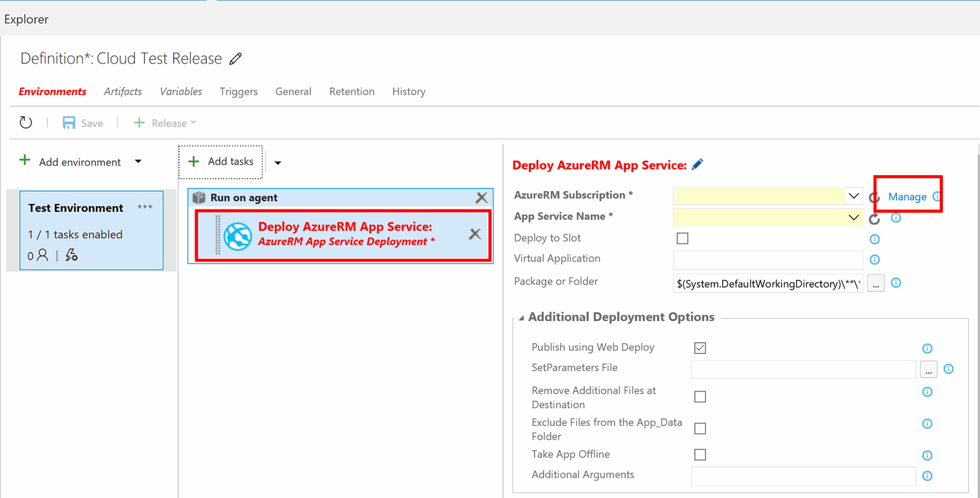Click the deployment conditions lightning icon
The width and height of the screenshot is (980, 498).
pos(71,255)
